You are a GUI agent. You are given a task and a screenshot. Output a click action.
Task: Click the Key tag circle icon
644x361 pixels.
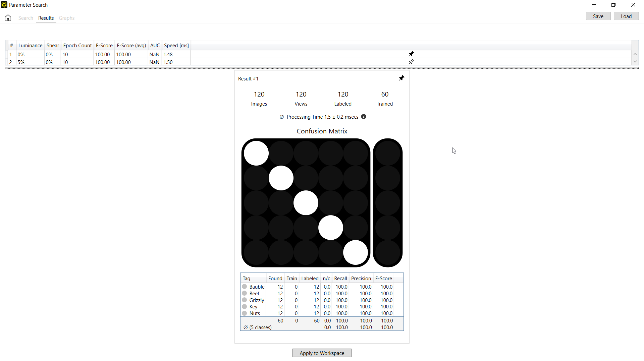coord(245,307)
